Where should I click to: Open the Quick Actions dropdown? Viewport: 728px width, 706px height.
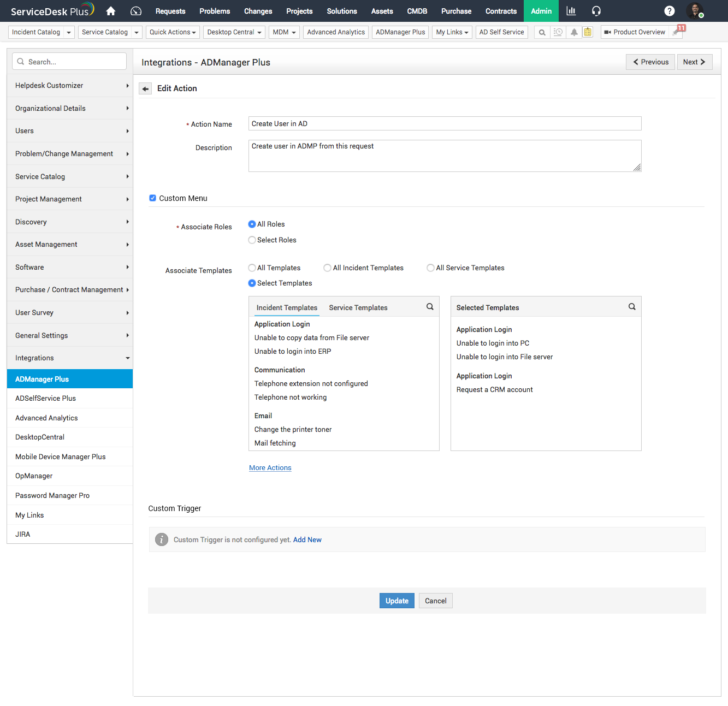click(173, 32)
